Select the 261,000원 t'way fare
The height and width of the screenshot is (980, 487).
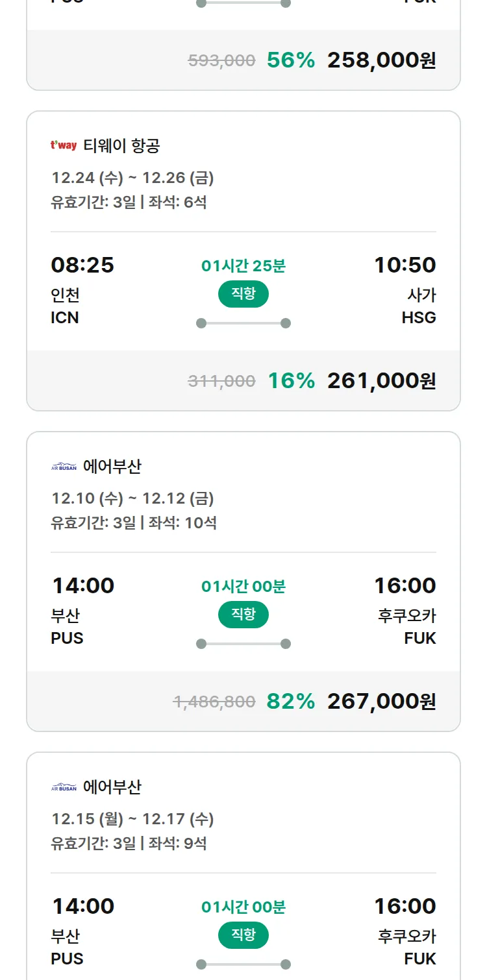click(381, 380)
